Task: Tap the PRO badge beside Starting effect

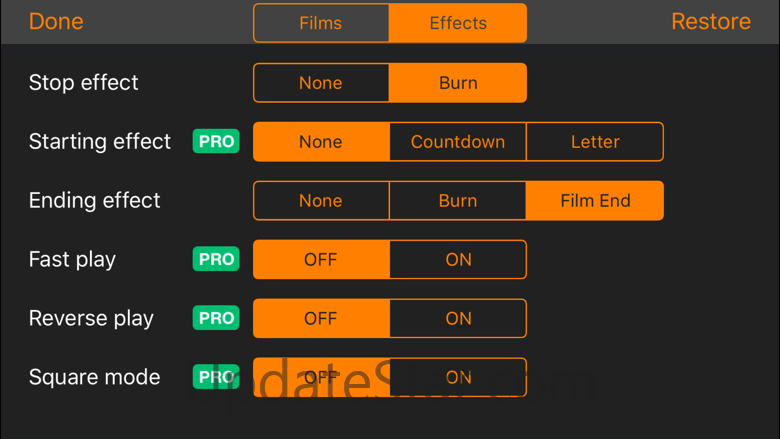Action: click(216, 142)
